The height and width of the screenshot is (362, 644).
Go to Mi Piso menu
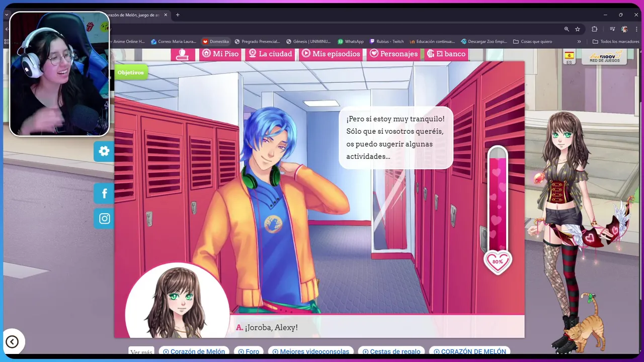click(x=220, y=54)
